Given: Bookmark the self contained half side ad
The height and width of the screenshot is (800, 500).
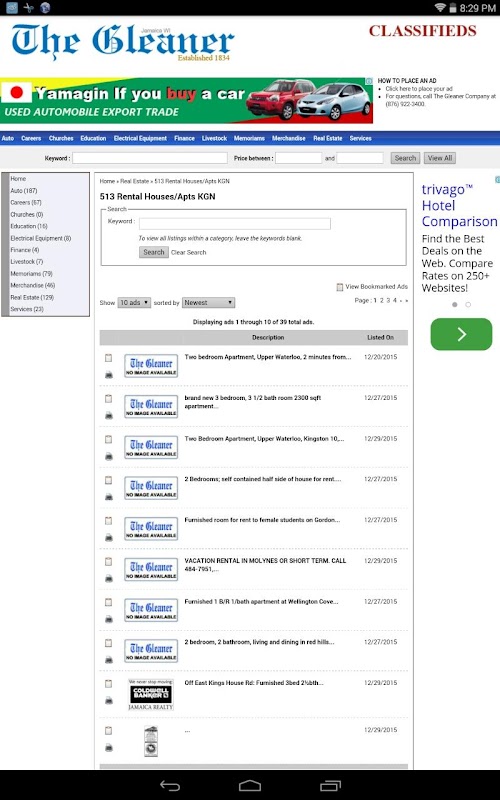Looking at the screenshot, I should click(x=109, y=480).
